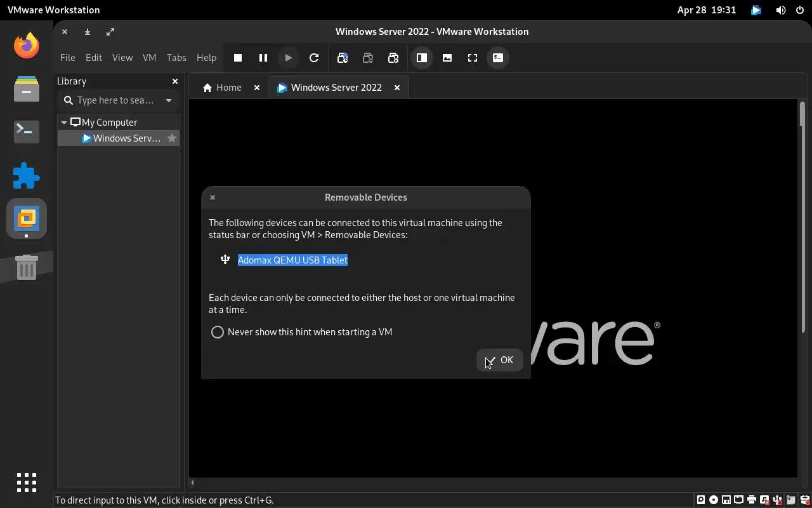Viewport: 812px width, 508px height.
Task: Enter full screen mode icon
Action: click(x=473, y=58)
